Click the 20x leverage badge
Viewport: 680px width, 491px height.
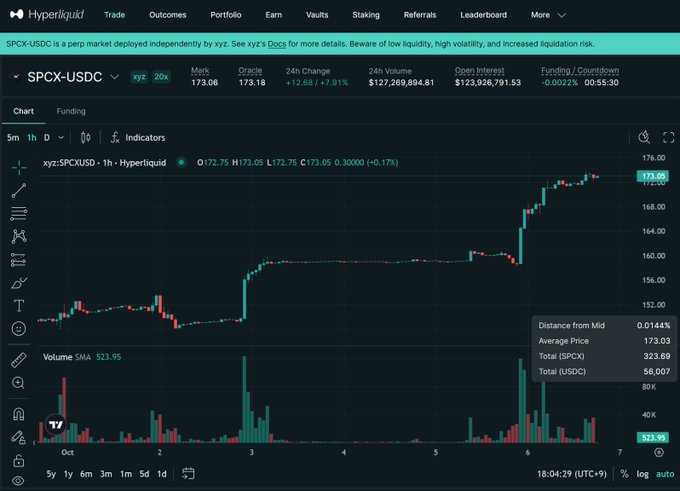pyautogui.click(x=161, y=77)
